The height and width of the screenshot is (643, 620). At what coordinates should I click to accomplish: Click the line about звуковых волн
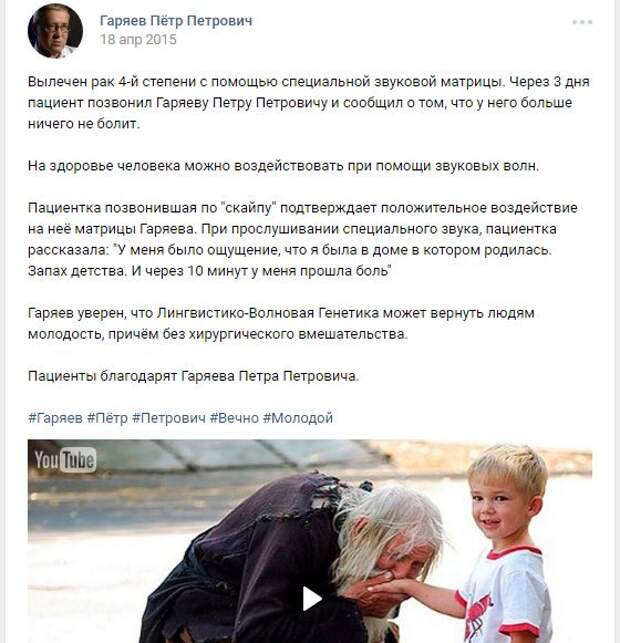(283, 166)
